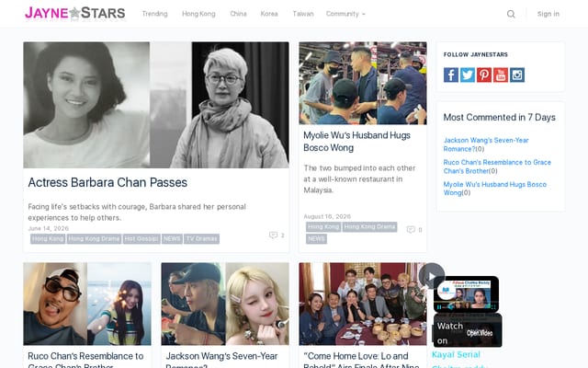The image size is (588, 368).
Task: Click Jackson Wang article thumbnail
Action: point(225,304)
